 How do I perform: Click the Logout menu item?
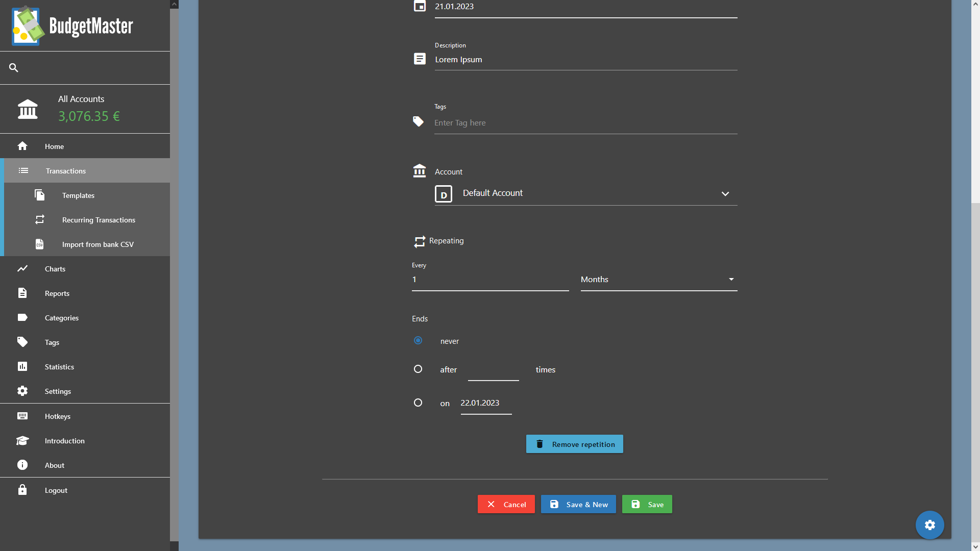tap(85, 490)
